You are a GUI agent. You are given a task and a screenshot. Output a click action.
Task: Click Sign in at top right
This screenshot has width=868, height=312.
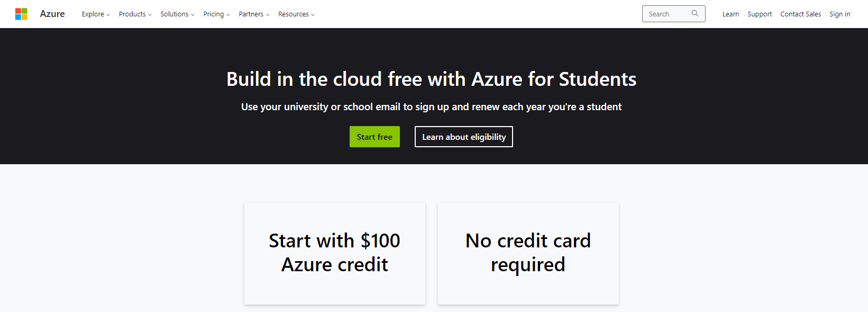[840, 14]
